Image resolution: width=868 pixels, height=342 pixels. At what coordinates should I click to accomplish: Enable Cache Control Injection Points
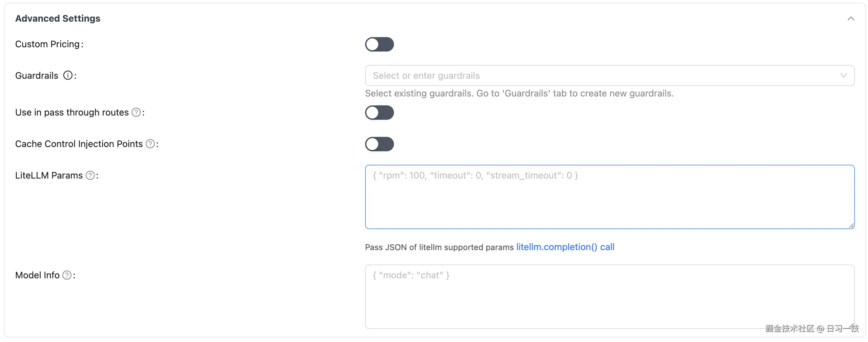click(x=380, y=144)
